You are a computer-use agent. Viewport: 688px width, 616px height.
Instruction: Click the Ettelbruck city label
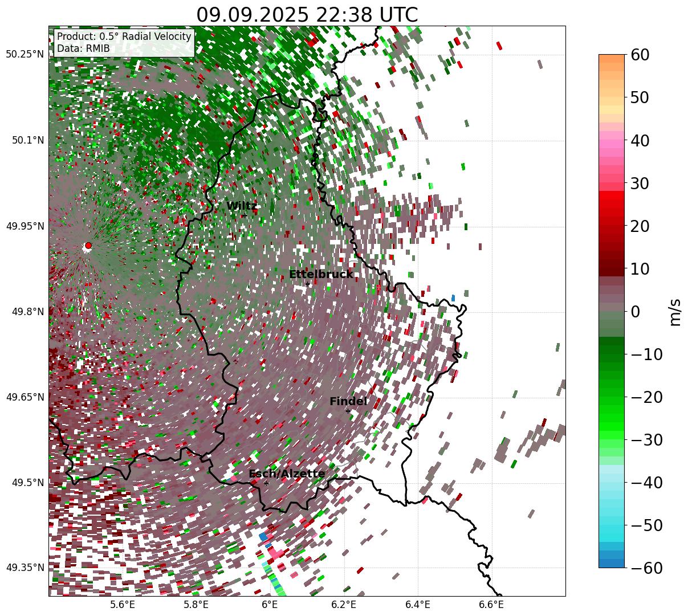coord(321,275)
